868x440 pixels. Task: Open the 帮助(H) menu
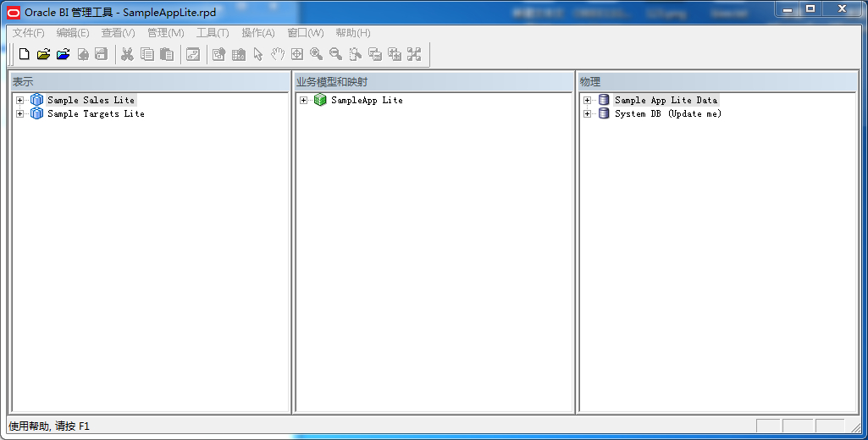(x=352, y=33)
